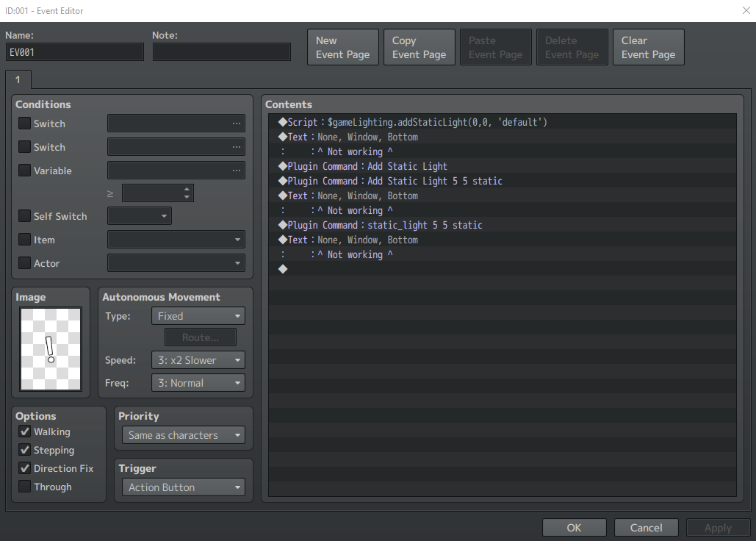Image resolution: width=756 pixels, height=541 pixels.
Task: Click Clear Event Page button
Action: click(649, 47)
